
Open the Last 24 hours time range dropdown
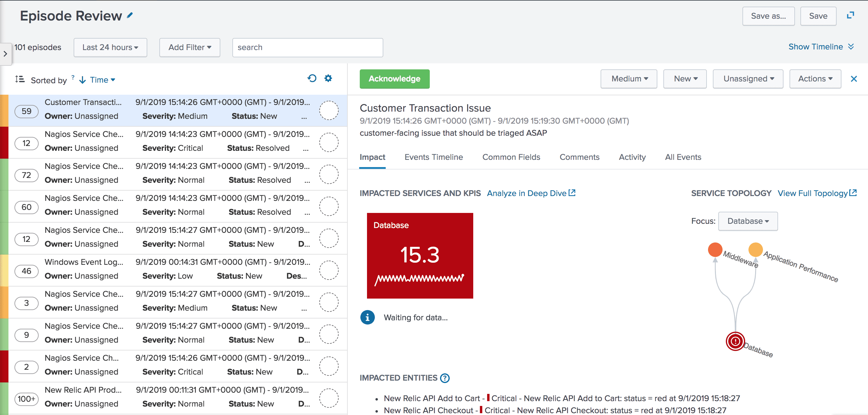pyautogui.click(x=110, y=47)
